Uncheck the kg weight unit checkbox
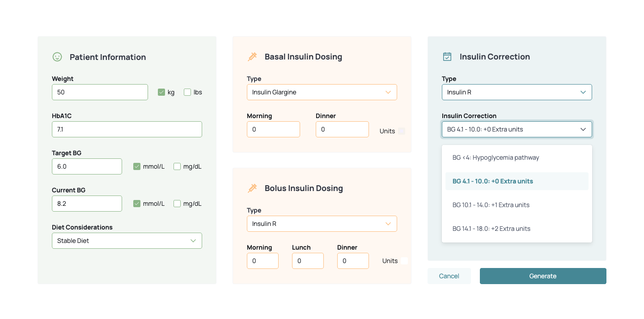 tap(161, 92)
